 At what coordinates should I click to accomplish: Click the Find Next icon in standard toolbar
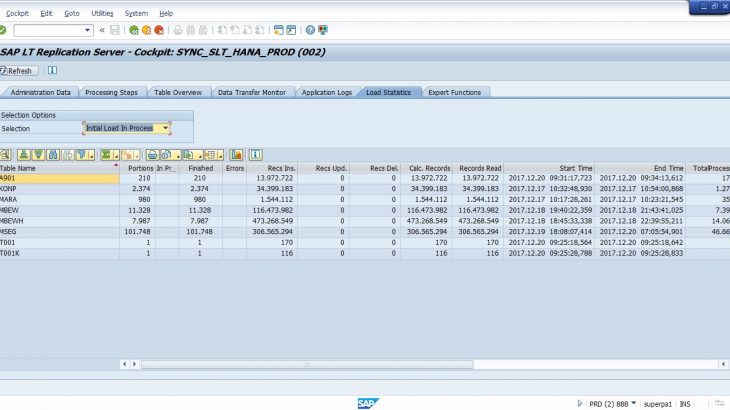tap(203, 30)
